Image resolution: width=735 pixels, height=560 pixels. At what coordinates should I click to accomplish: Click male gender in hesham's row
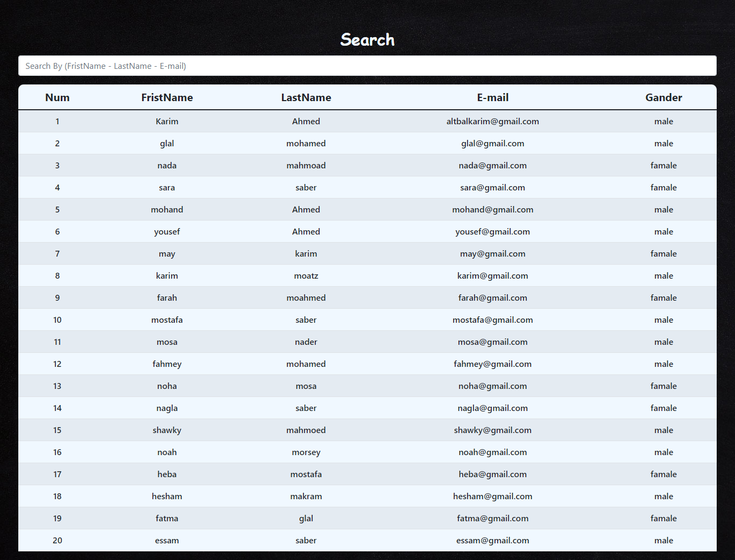pos(663,496)
